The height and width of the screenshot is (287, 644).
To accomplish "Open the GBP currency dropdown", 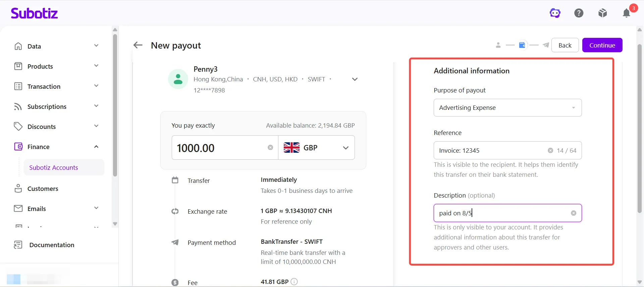I will point(316,148).
